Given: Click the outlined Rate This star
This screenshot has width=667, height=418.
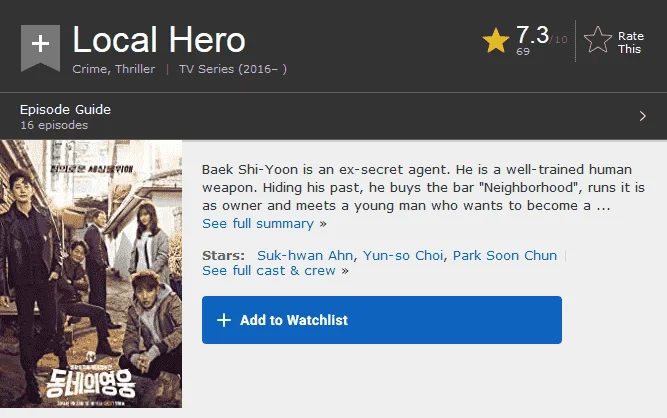Looking at the screenshot, I should click(598, 40).
